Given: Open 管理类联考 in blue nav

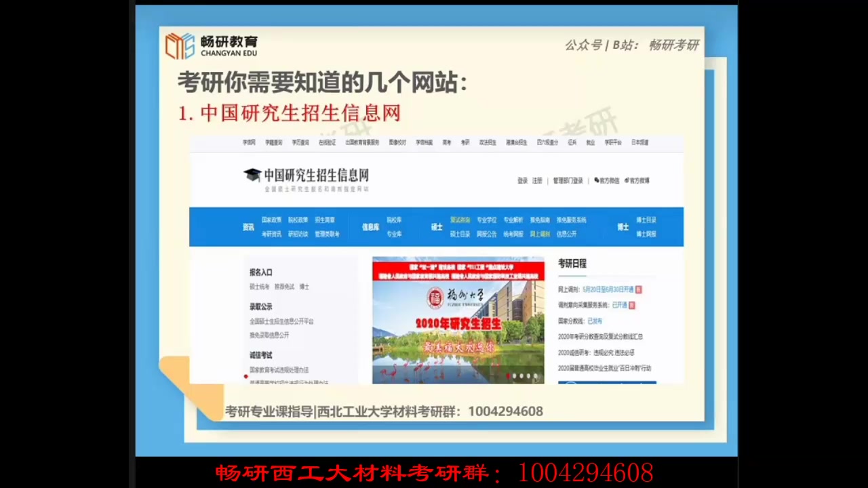Looking at the screenshot, I should (327, 234).
